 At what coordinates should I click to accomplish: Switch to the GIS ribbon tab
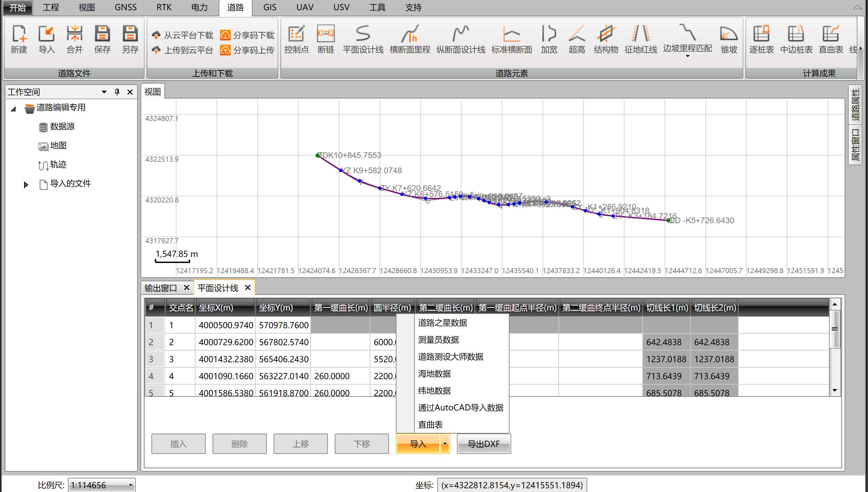pyautogui.click(x=270, y=7)
